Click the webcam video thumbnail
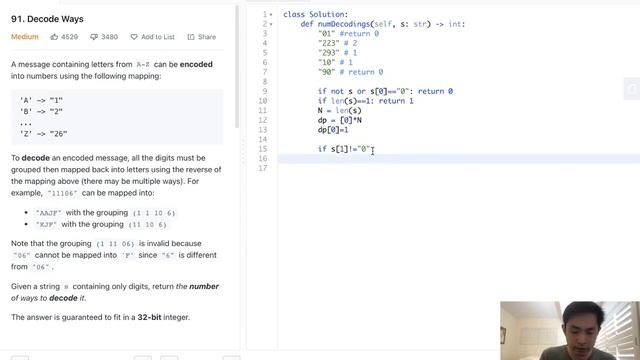The width and height of the screenshot is (640, 360). pyautogui.click(x=570, y=331)
